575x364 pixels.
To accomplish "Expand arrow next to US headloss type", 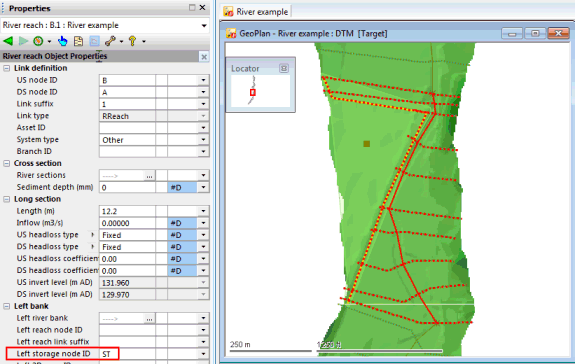I will (92, 235).
